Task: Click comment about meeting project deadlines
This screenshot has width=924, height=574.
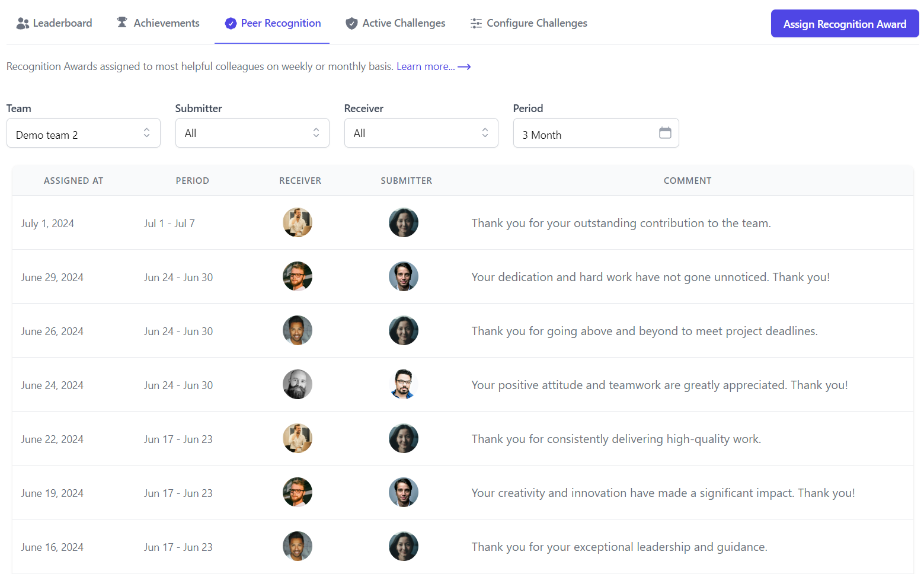Action: (x=645, y=331)
